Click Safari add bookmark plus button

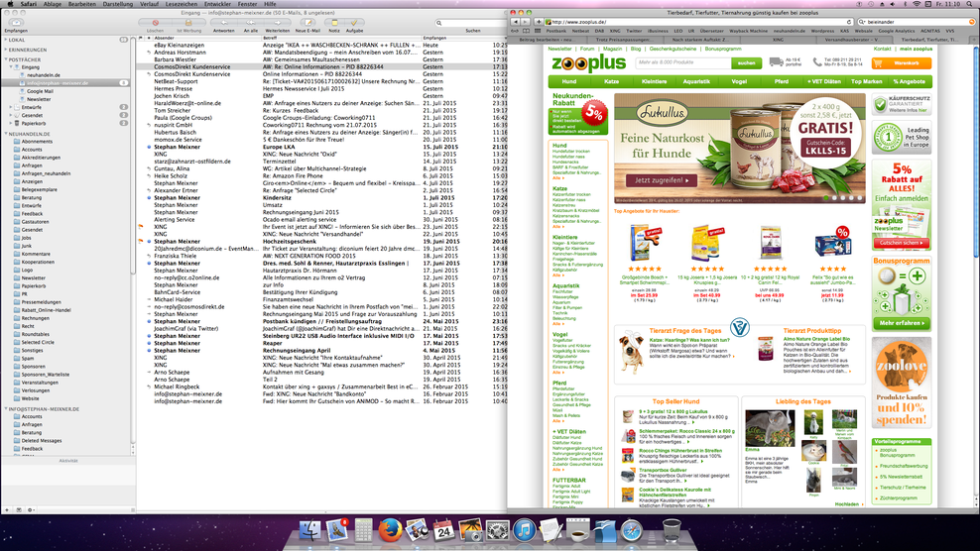pos(539,22)
